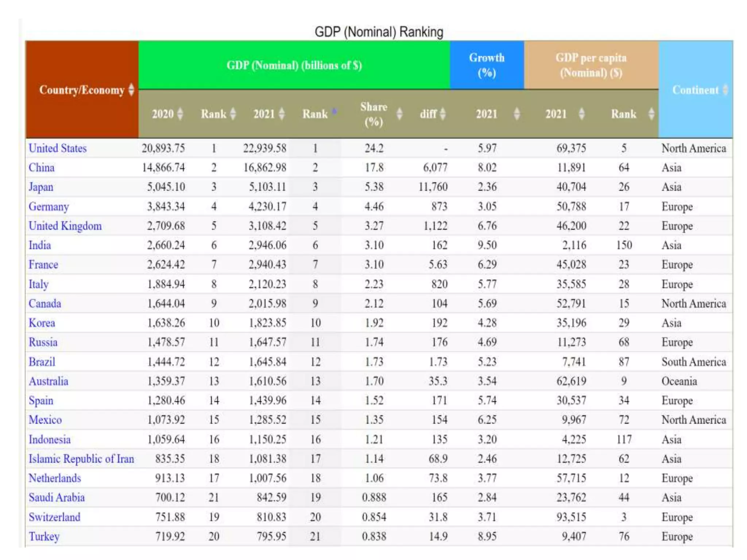Sort GDP per capita 2021 arrows
Screen dimensions: 747x560
[x=581, y=114]
